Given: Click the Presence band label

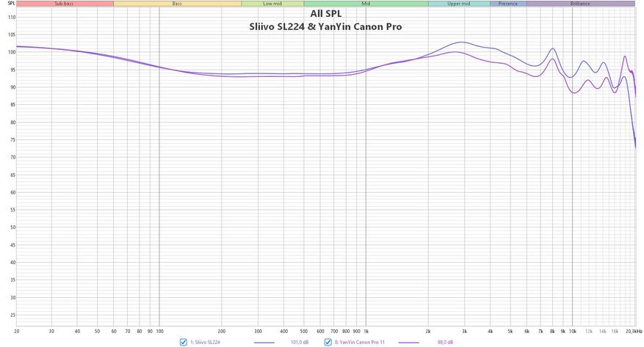Looking at the screenshot, I should pyautogui.click(x=508, y=4).
